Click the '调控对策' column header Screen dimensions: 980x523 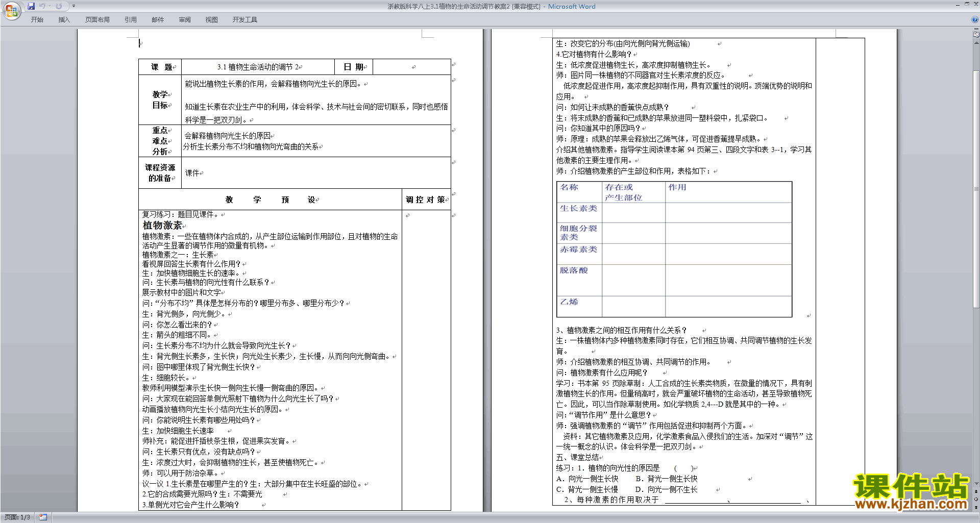426,200
